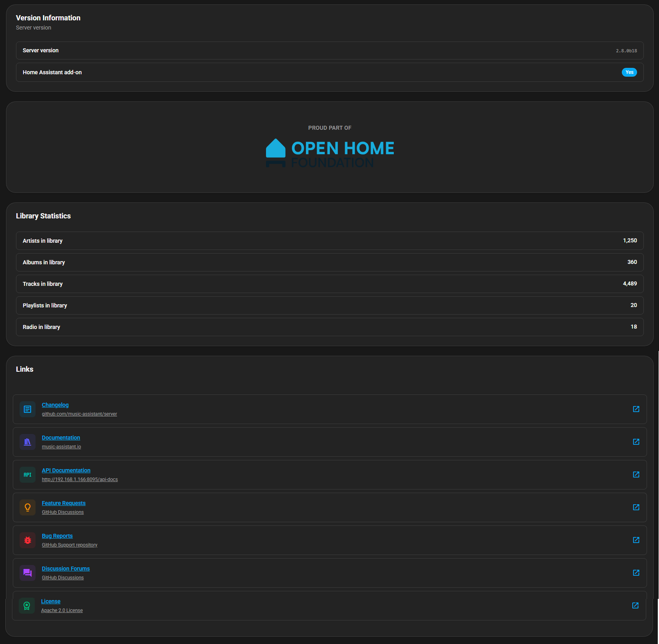Screen dimensions: 659x644
Task: Open GitHub Discussions under Feature Requests
Action: tap(63, 512)
